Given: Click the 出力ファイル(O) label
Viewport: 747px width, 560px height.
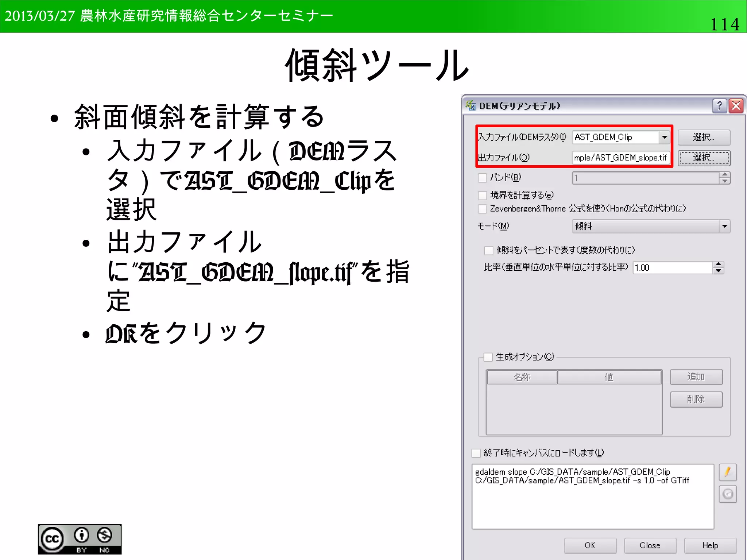Looking at the screenshot, I should 504,158.
